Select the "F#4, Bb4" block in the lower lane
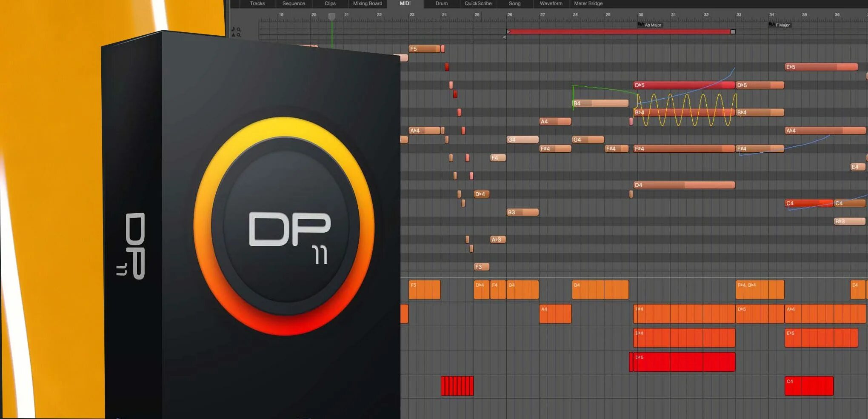The height and width of the screenshot is (419, 868). click(x=760, y=290)
